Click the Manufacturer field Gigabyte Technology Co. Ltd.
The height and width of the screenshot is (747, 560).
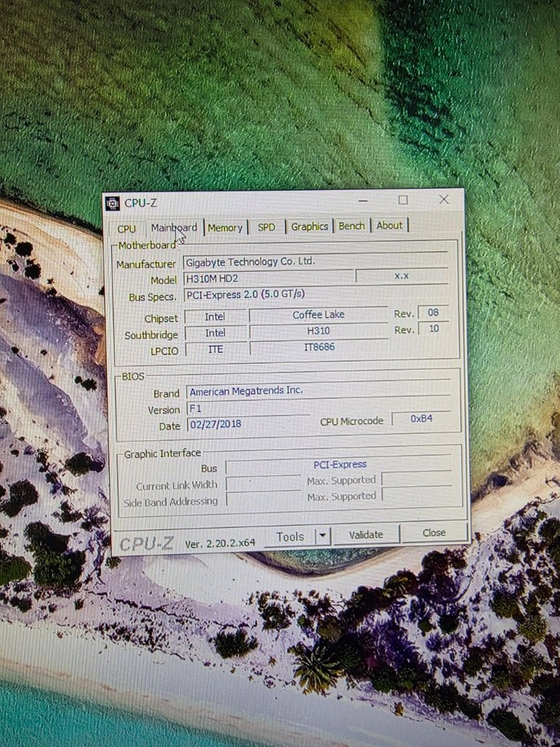tap(315, 261)
